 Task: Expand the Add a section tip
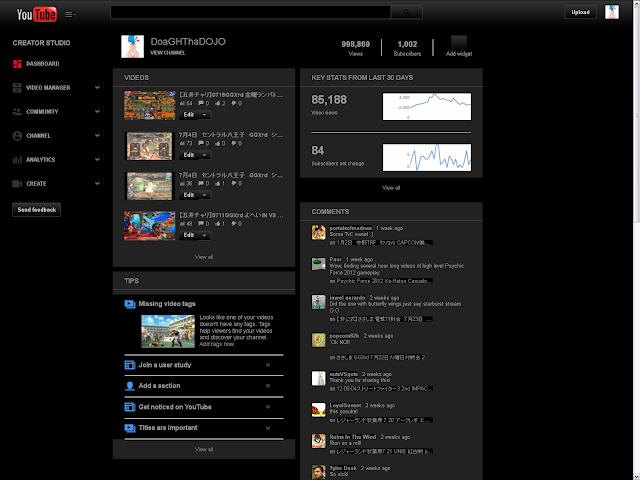pos(268,386)
